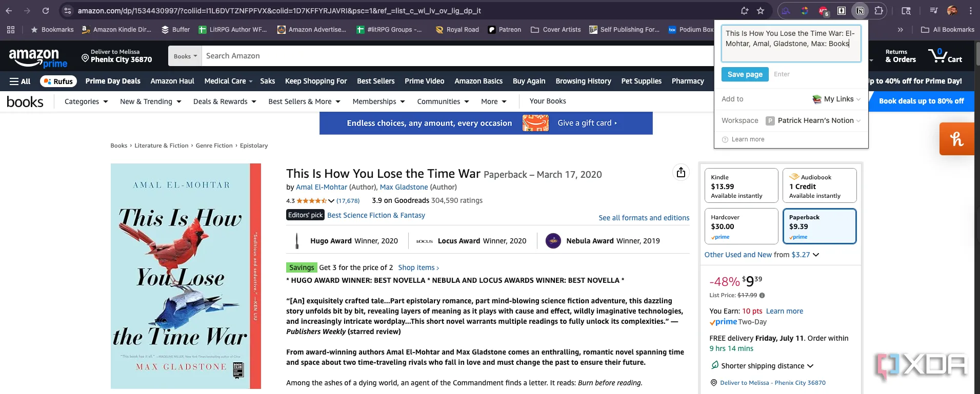The height and width of the screenshot is (394, 980).
Task: Select the Kindle format option
Action: coord(741,186)
